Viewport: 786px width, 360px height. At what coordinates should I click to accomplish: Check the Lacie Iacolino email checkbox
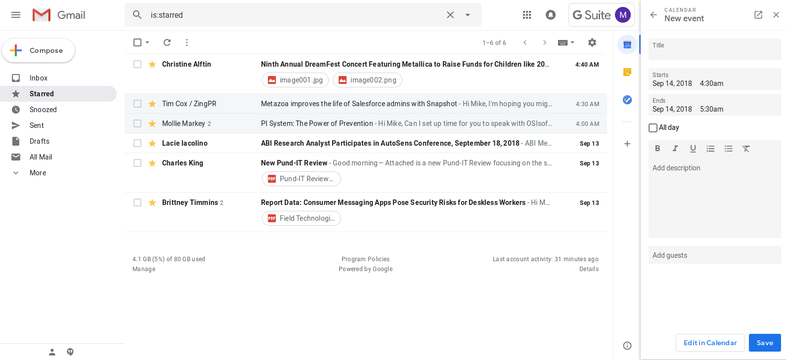click(137, 143)
